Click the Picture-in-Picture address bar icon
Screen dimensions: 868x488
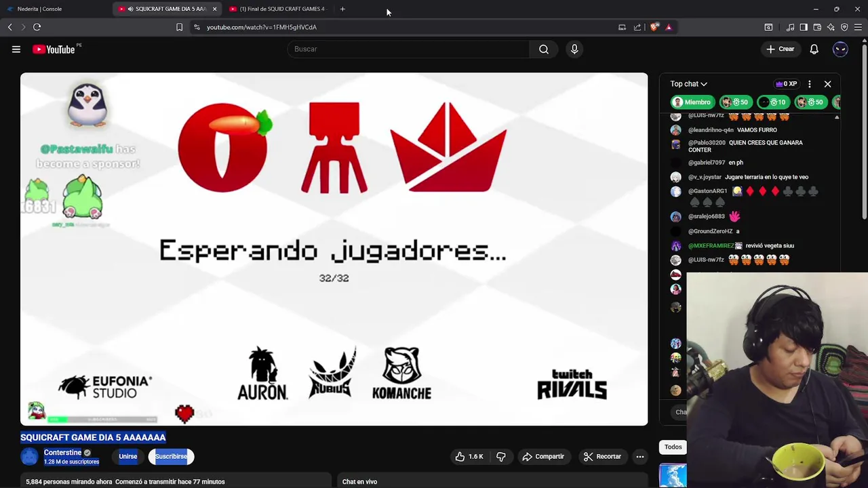click(x=622, y=27)
